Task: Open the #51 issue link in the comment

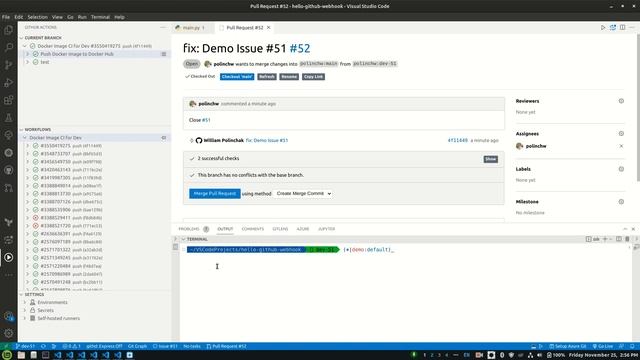Action: (x=206, y=120)
